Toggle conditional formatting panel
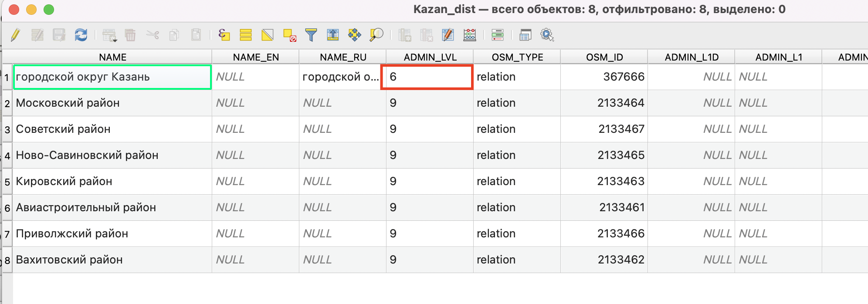Viewport: 868px width, 304px height. point(498,35)
